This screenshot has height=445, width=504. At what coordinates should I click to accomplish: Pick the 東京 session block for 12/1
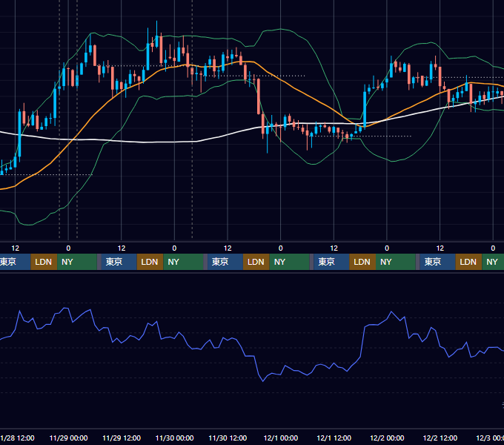pyautogui.click(x=331, y=262)
